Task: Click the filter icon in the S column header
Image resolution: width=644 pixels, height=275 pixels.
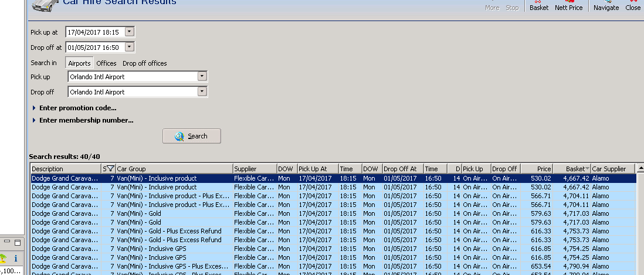Action: 110,169
